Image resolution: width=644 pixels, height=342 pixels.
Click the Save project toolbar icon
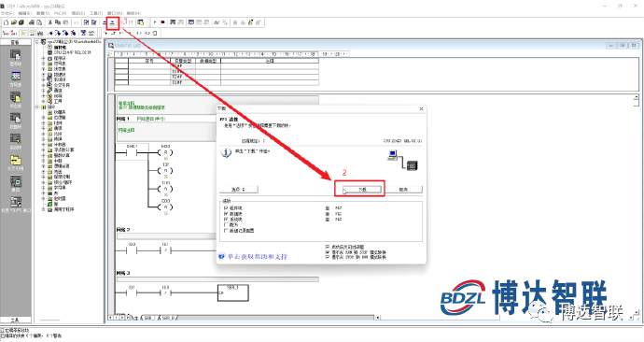[21, 22]
